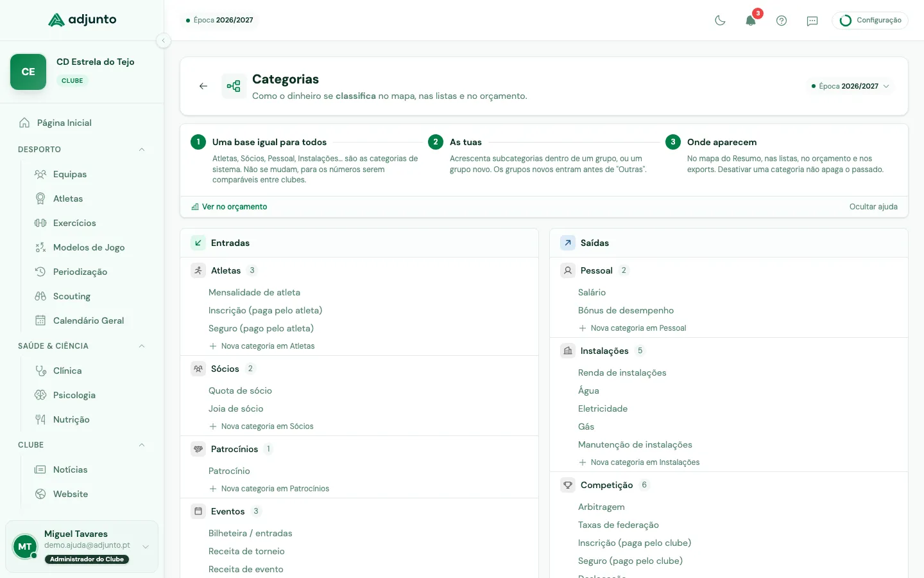
Task: Click the Instalações building icon
Action: tap(568, 351)
